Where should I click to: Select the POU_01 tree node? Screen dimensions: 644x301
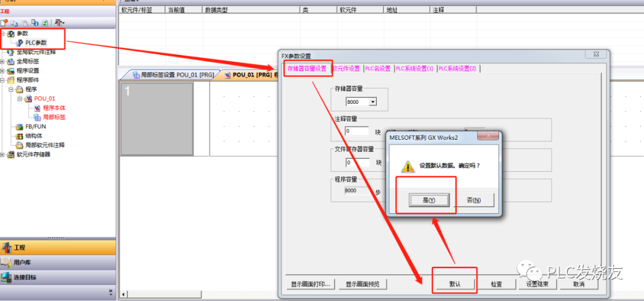44,99
